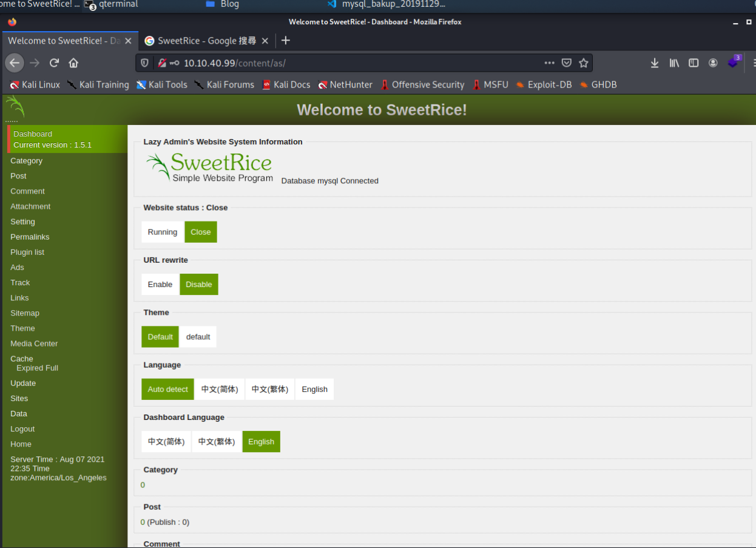Enable URL rewrite
Screen dimensions: 756x548
click(x=160, y=285)
